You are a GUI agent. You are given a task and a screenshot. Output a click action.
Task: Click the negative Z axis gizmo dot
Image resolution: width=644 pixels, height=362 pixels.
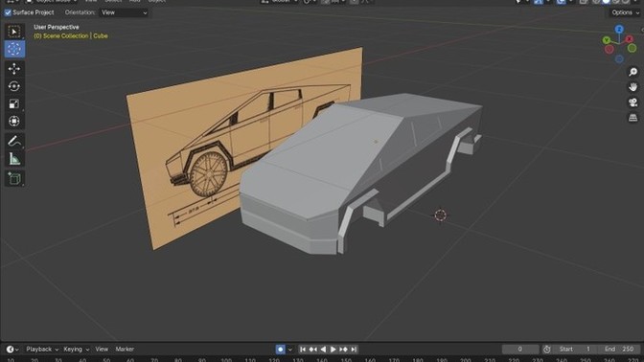pos(619,59)
